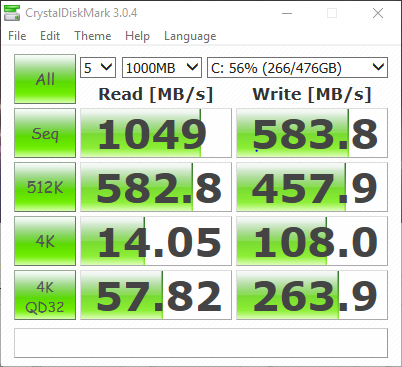Start the 512K random test
The height and width of the screenshot is (367, 402).
45,187
